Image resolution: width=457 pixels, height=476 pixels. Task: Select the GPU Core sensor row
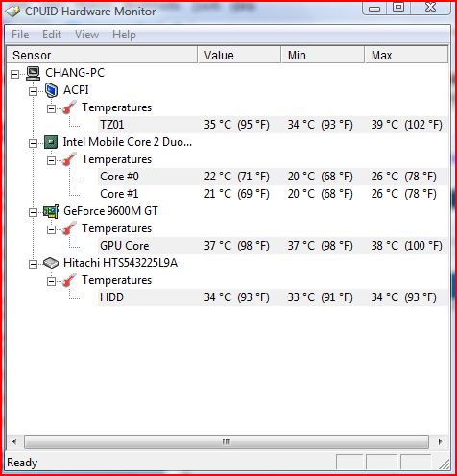tap(273, 246)
